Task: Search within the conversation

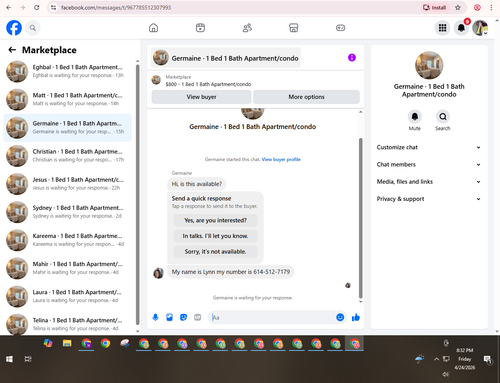Action: 443,117
